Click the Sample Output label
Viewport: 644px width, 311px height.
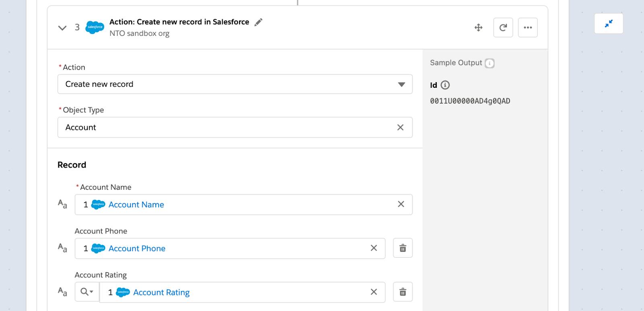(456, 63)
